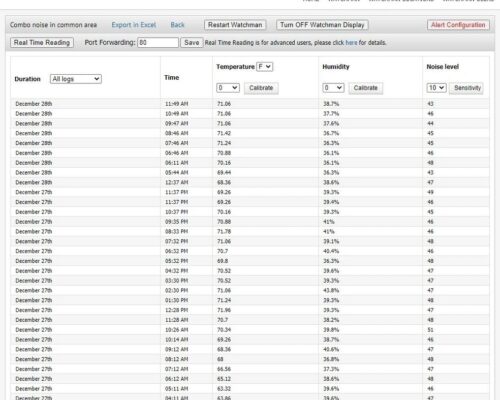Save the port forwarding setting
The image size is (500, 400).
[192, 43]
